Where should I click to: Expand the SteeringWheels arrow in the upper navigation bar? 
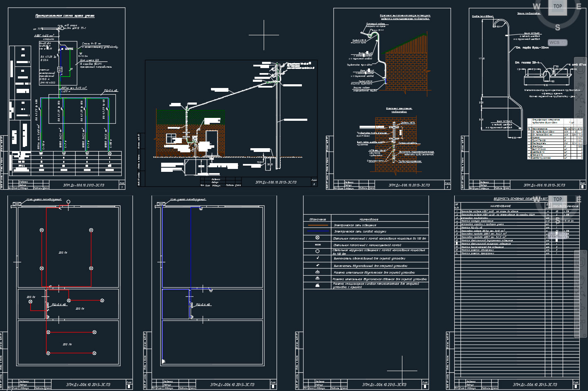pos(581,77)
